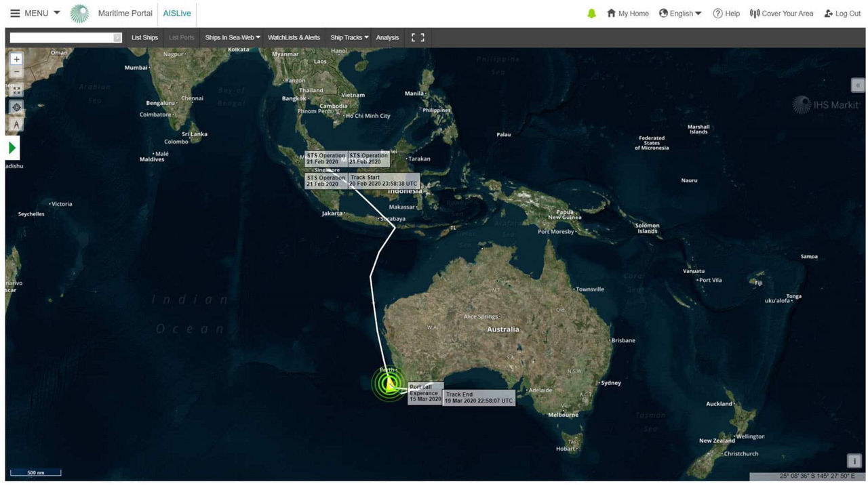The image size is (868, 488).
Task: Click the green ship position marker
Action: coord(389,384)
